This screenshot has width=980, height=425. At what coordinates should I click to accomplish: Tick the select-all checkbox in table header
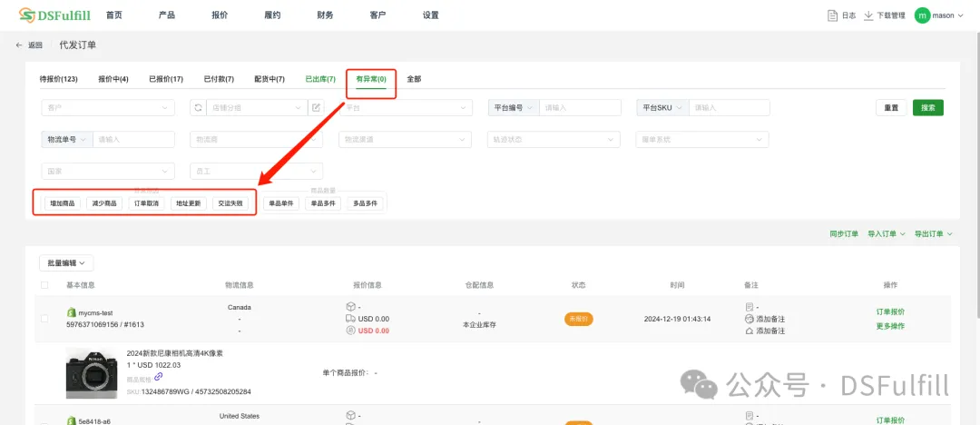(x=44, y=285)
